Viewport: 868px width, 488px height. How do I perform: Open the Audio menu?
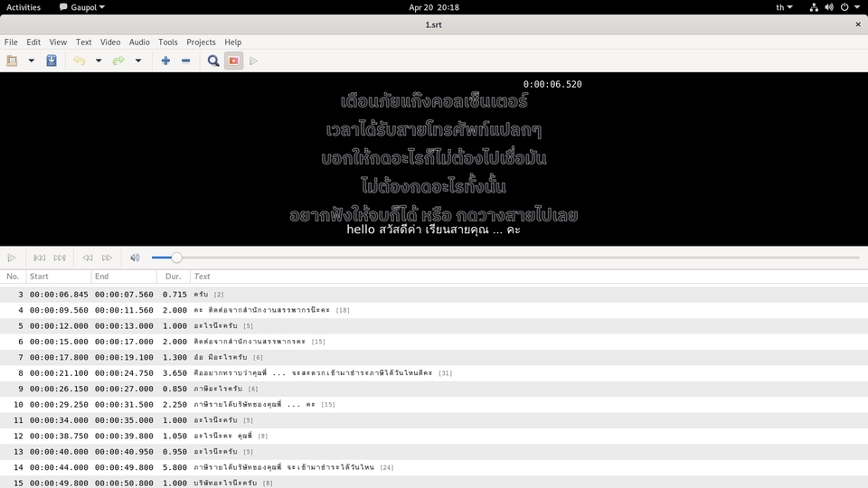tap(139, 42)
